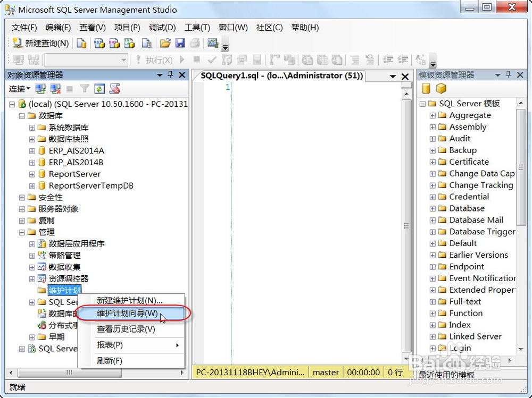Select the Full-text template folder
Screen dimensions: 532x398
click(465, 302)
